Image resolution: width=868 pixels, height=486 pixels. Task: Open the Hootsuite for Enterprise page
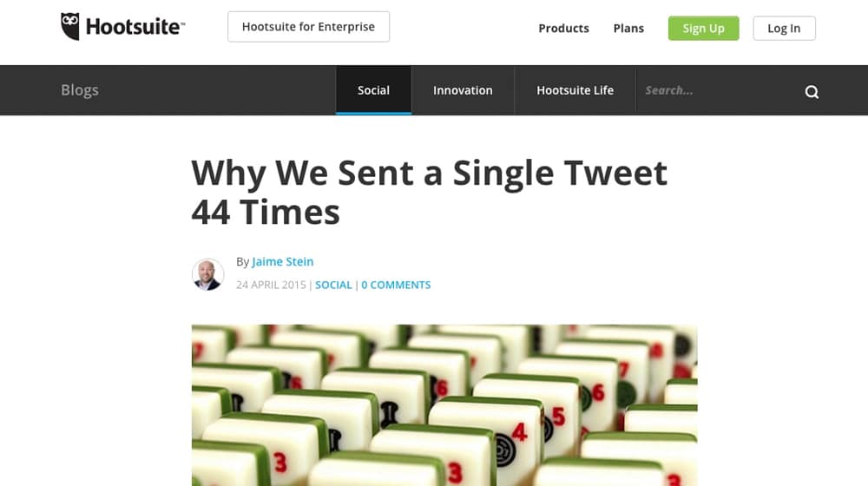pos(308,27)
